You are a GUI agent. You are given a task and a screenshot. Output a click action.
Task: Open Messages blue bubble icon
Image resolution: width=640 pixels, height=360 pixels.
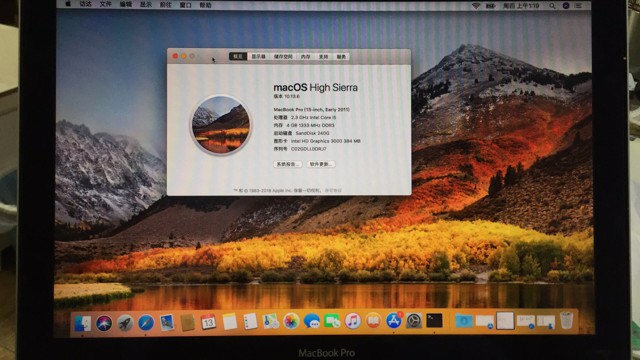[312, 321]
